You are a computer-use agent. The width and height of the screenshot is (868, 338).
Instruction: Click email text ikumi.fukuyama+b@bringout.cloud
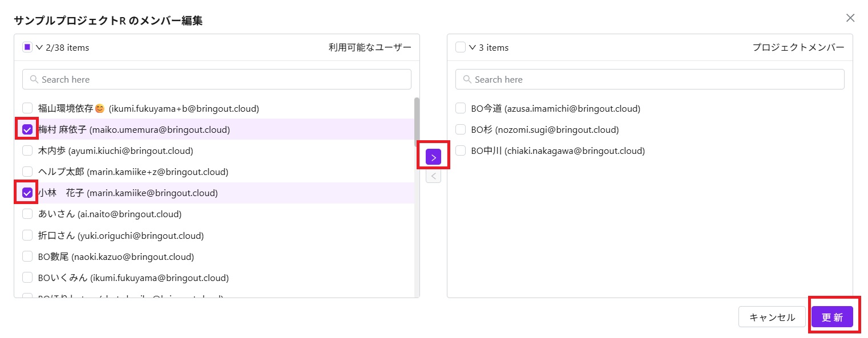pyautogui.click(x=184, y=108)
